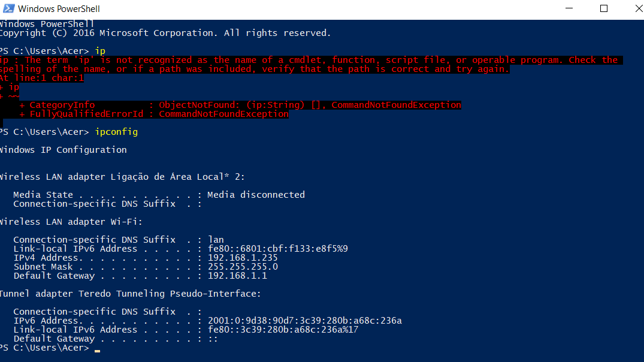This screenshot has width=644, height=362.
Task: Click the DNS suffix value "lan"
Action: [216, 240]
